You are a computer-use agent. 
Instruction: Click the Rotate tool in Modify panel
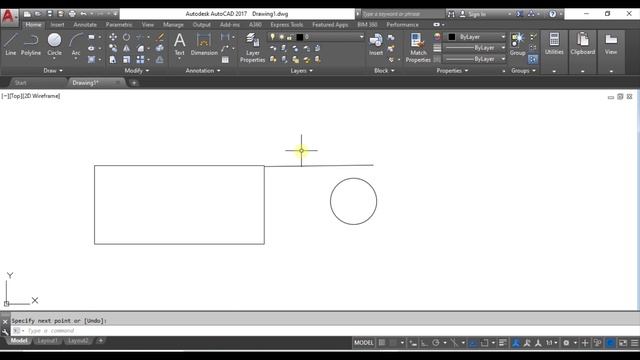(x=127, y=37)
